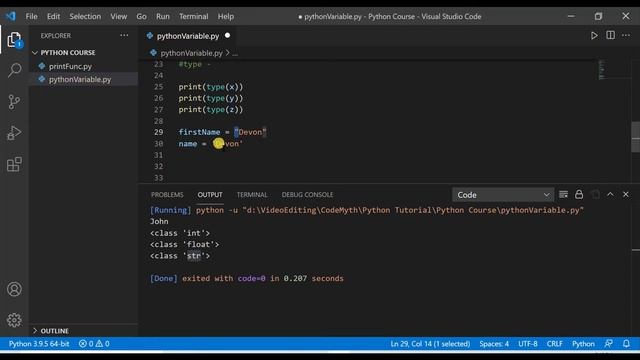Run Python file with play icon

594,36
